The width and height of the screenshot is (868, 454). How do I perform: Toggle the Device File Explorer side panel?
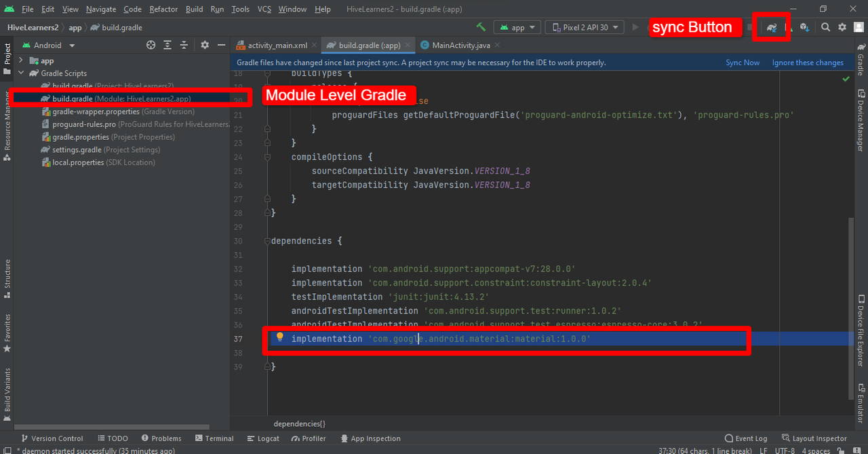(x=861, y=330)
